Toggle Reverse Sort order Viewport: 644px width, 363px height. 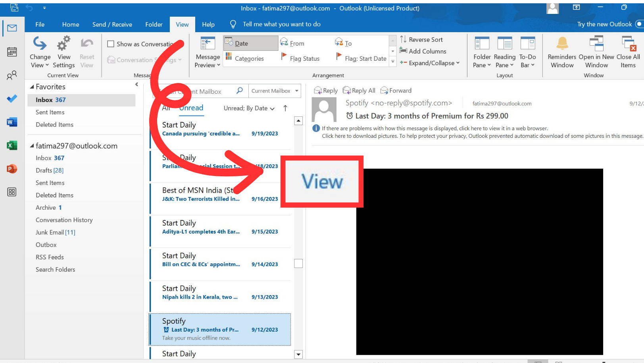tap(421, 40)
